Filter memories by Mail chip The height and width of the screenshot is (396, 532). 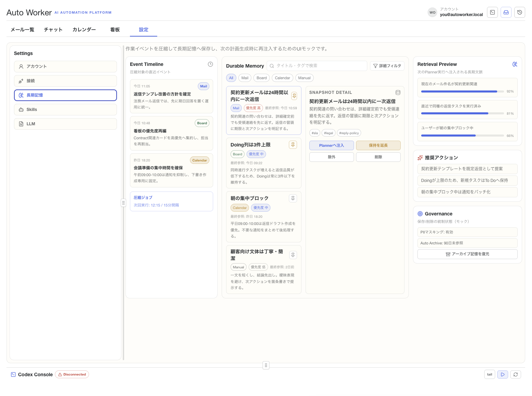(x=245, y=78)
